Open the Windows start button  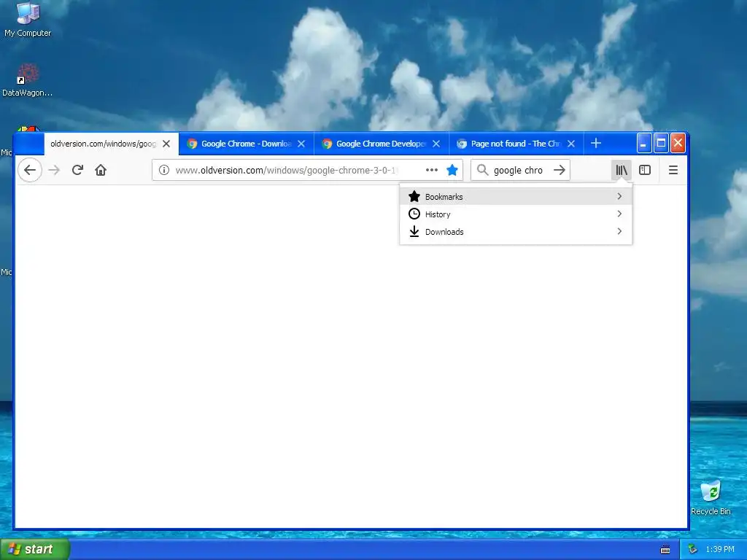(35, 549)
